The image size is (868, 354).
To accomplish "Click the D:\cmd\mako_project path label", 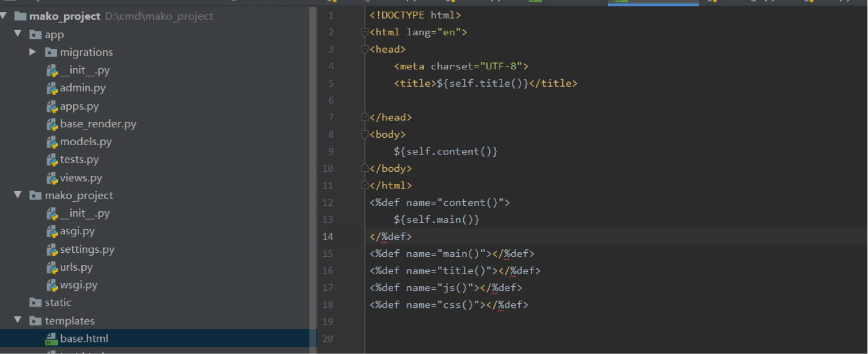I will 159,16.
